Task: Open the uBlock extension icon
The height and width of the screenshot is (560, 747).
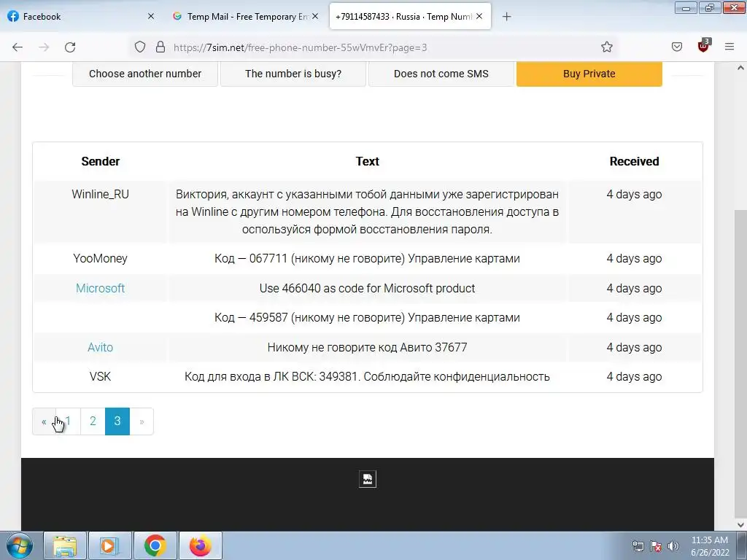Action: click(703, 46)
